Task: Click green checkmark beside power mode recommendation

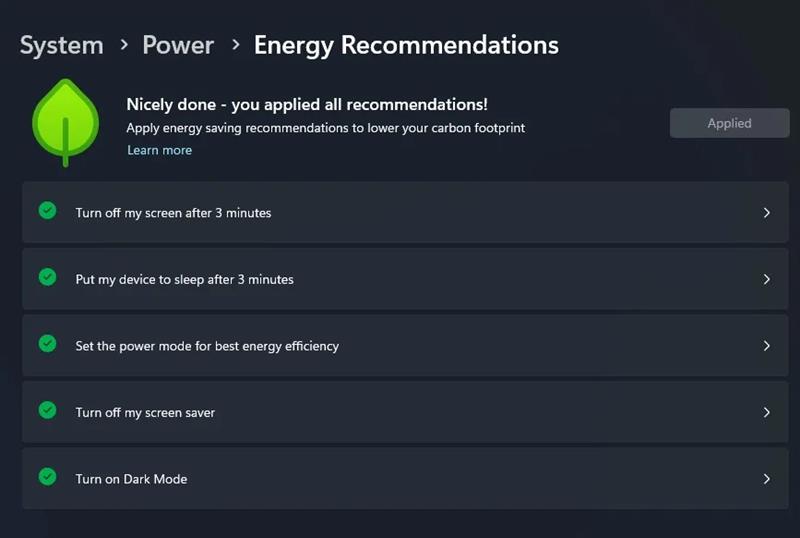Action: point(47,344)
